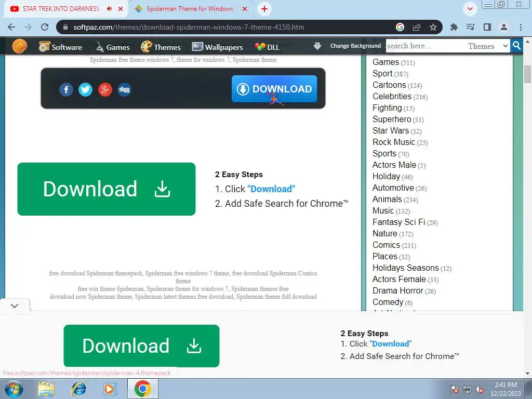This screenshot has width=532, height=399.
Task: Share this page via address bar icon
Action: [x=417, y=27]
